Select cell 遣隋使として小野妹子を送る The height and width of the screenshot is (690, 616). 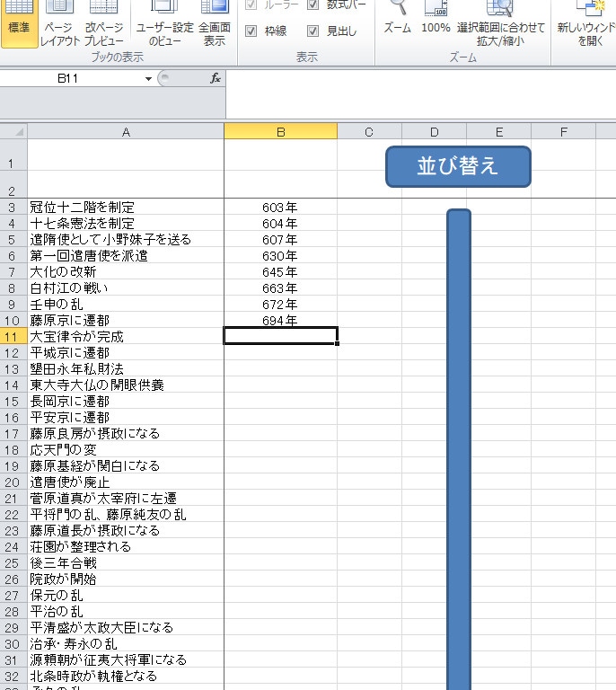coord(126,239)
